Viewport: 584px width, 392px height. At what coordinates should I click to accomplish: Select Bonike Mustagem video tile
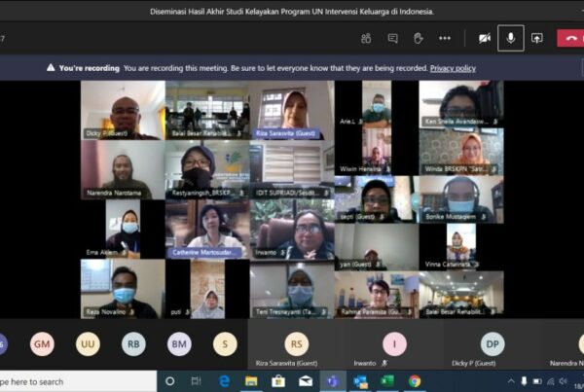point(461,199)
